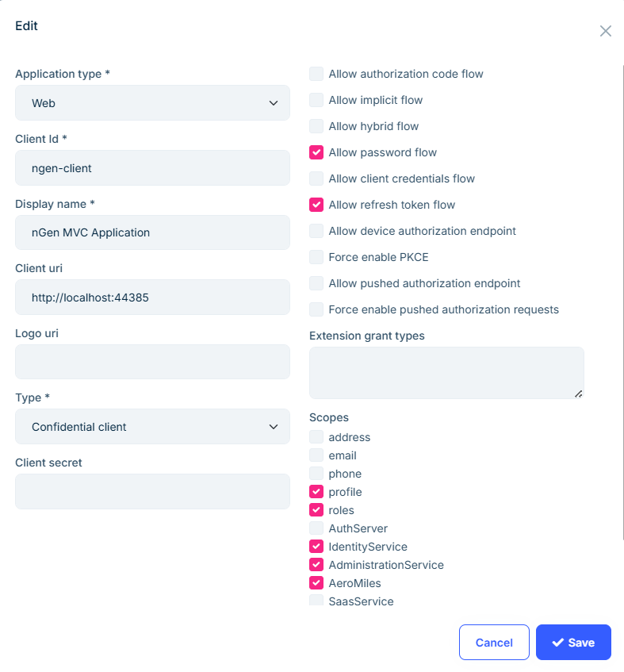The height and width of the screenshot is (672, 624).
Task: Uncheck the profile scope
Action: [x=316, y=492]
